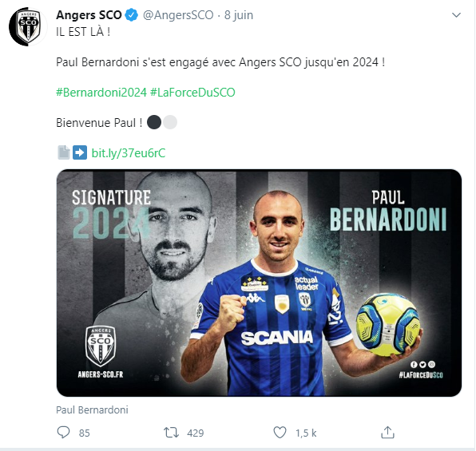This screenshot has height=451, width=476.
Task: Like the tweet with heart icon
Action: coord(280,433)
